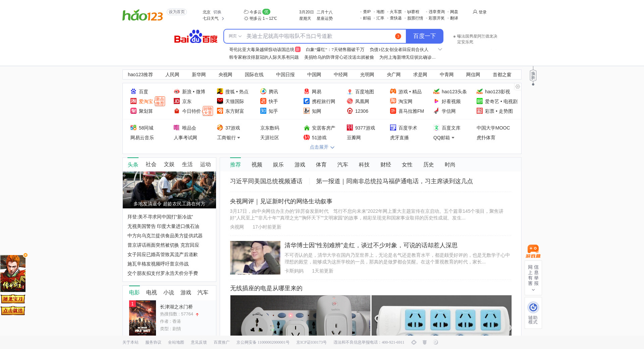Open the skin changer pull tag
Screen dimensions: 644x349
click(x=533, y=76)
